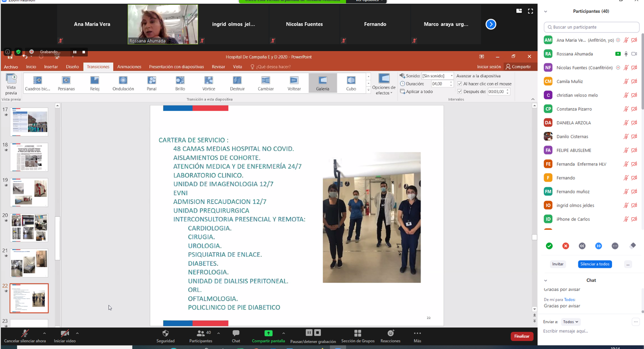Pick the Galería transition
The image size is (644, 349).
[x=323, y=83]
